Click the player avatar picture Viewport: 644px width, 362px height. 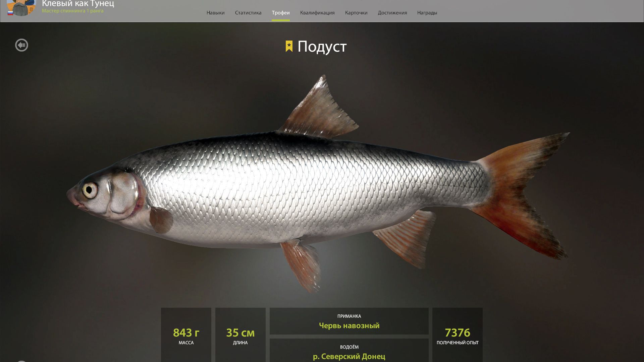tap(21, 7)
